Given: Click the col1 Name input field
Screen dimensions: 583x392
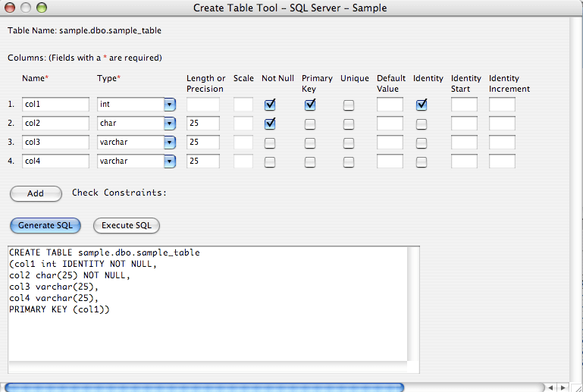Looking at the screenshot, I should pos(56,105).
